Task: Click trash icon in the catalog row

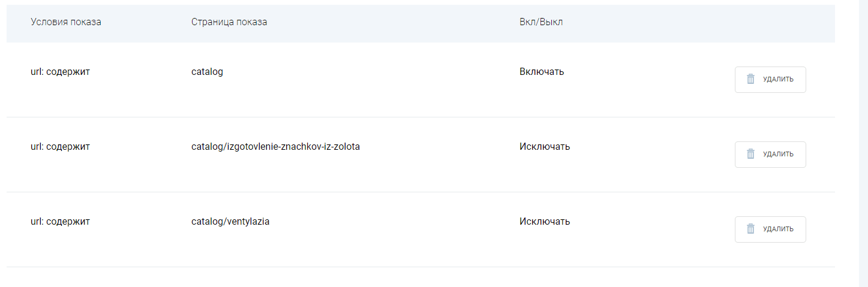Action: click(750, 79)
